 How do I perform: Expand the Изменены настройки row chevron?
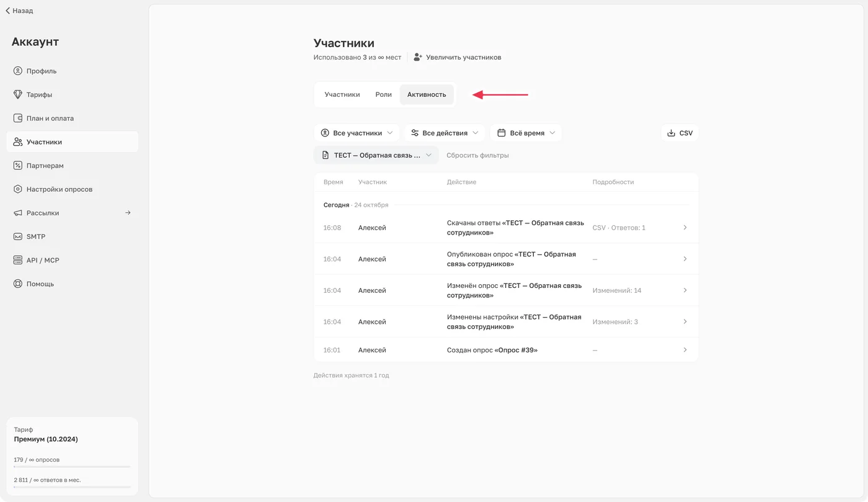tap(685, 321)
